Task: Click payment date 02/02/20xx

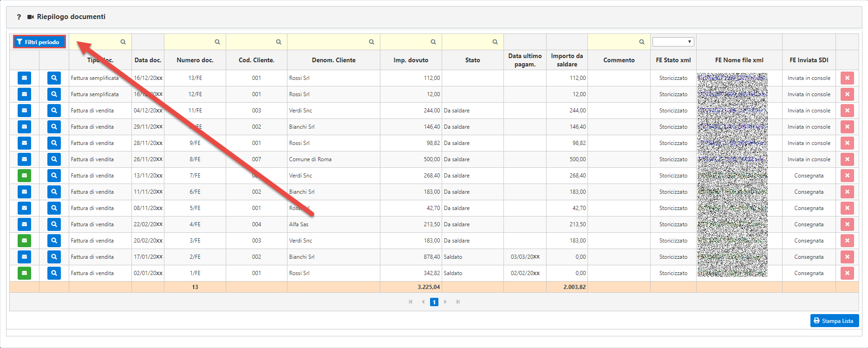Action: point(525,273)
